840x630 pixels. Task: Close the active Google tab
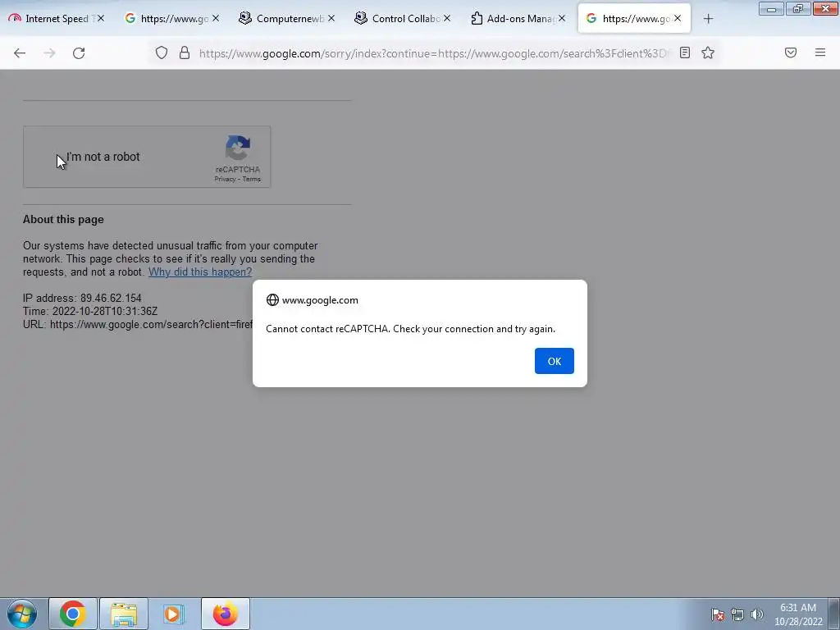[x=677, y=18]
